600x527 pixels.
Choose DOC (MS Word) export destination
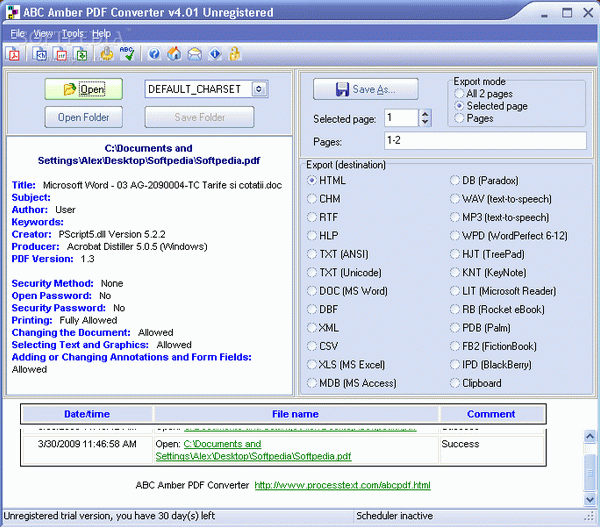point(347,291)
